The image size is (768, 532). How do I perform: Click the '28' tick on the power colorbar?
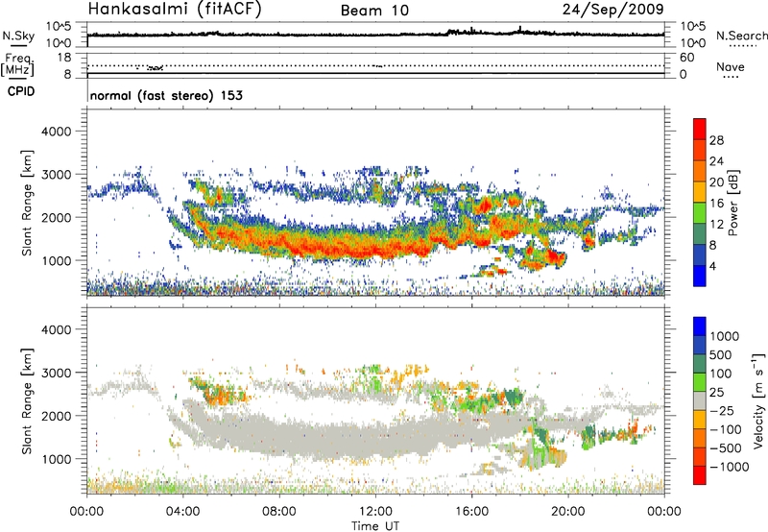(716, 140)
